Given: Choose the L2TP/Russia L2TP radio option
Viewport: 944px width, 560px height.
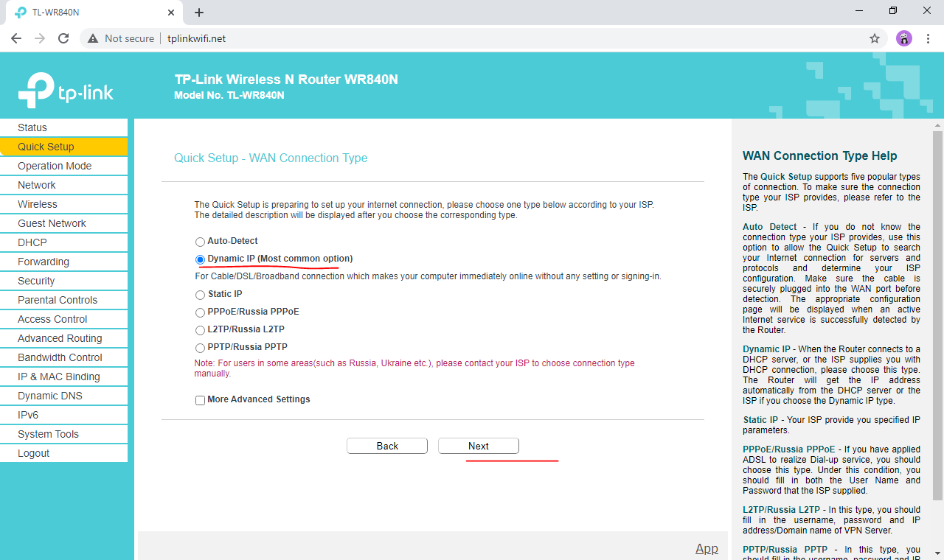Looking at the screenshot, I should click(x=200, y=330).
